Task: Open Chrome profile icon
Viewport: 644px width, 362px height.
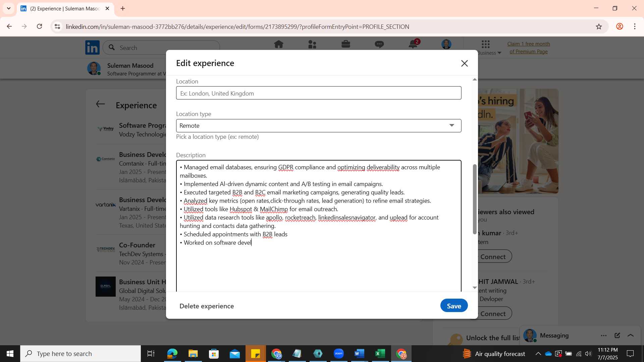Action: [620, 26]
